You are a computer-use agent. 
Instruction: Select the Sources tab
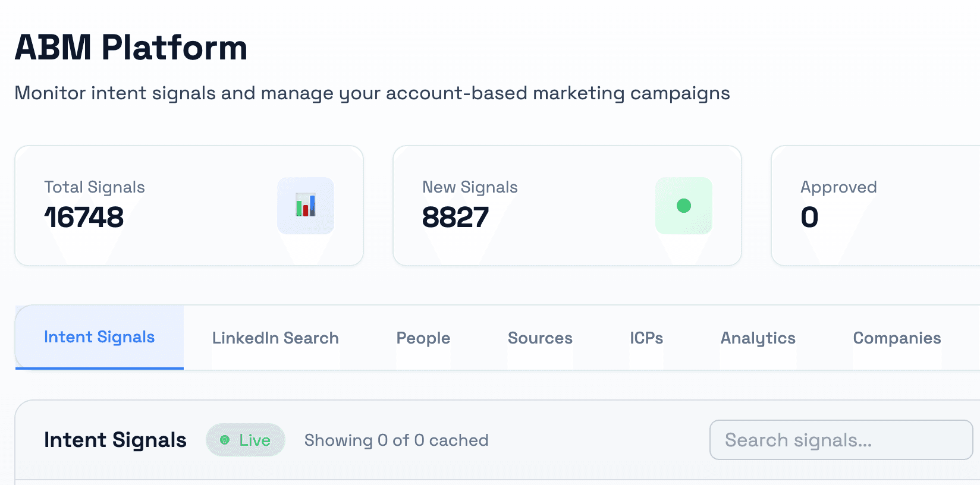[x=540, y=338]
